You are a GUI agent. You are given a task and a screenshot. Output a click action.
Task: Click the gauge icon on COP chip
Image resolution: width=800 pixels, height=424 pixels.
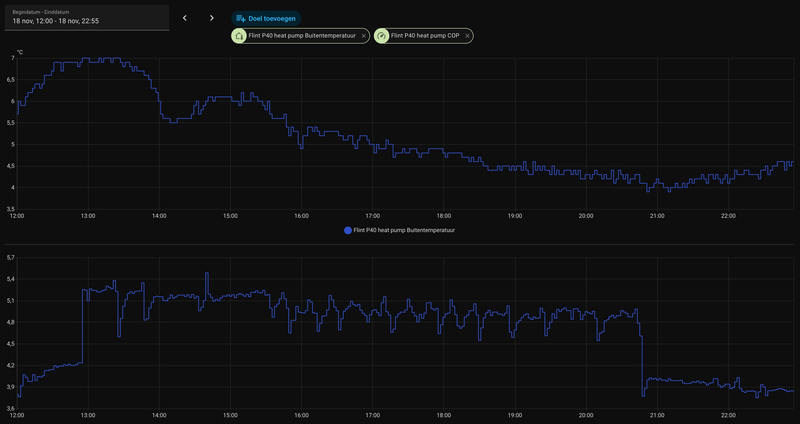coord(383,36)
